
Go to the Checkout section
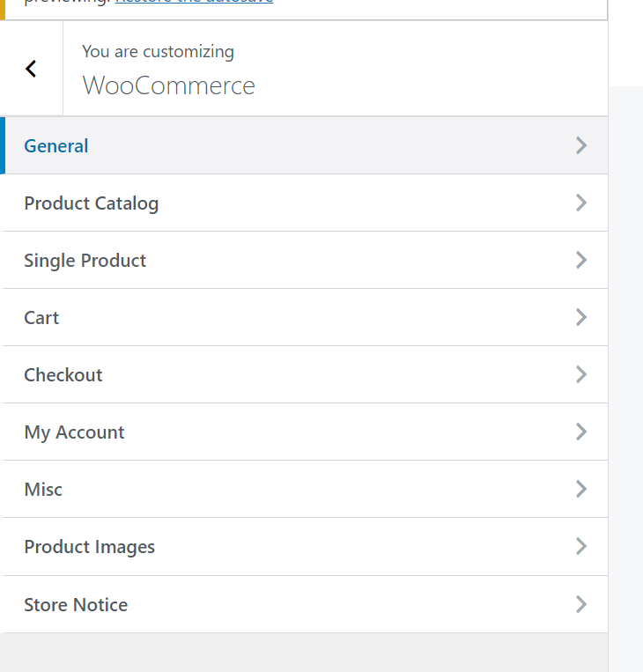63,375
